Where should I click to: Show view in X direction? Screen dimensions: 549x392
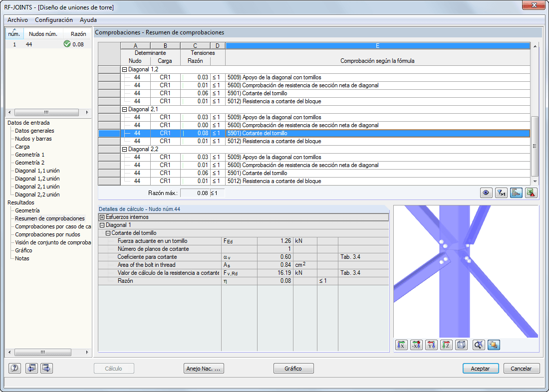pos(401,345)
